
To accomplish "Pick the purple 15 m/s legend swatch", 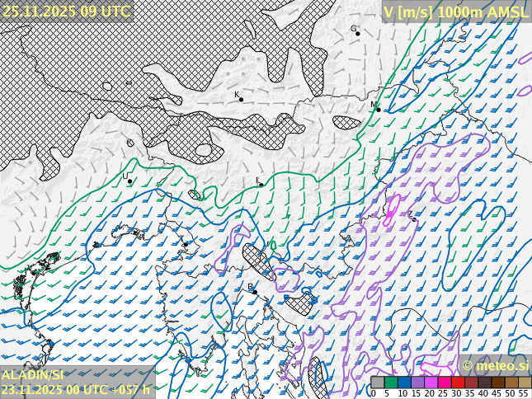I will point(417,383).
